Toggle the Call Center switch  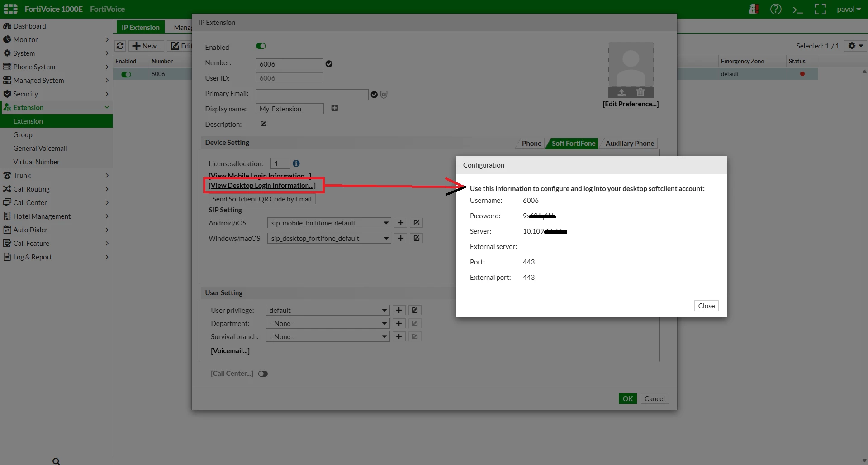pos(263,374)
